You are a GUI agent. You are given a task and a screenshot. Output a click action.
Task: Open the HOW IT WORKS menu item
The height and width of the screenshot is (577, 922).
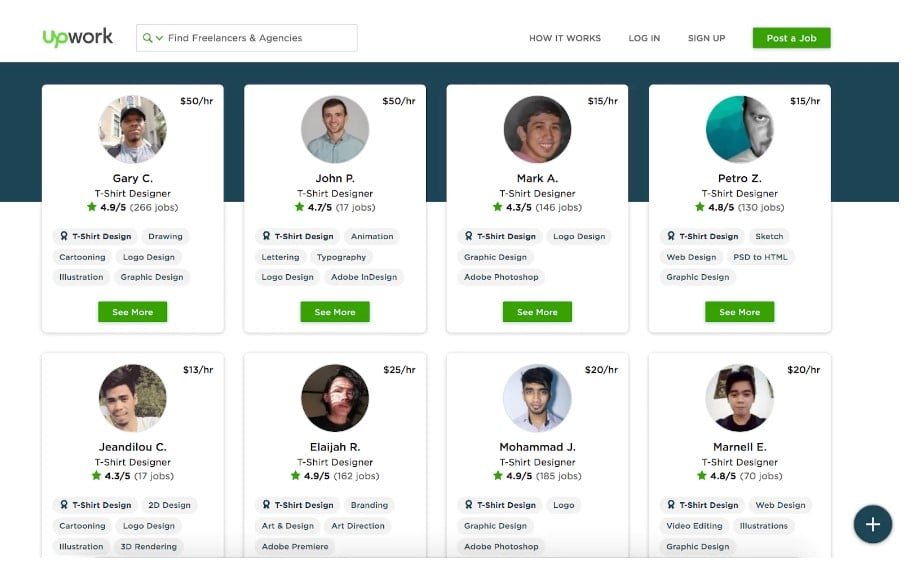pyautogui.click(x=564, y=38)
